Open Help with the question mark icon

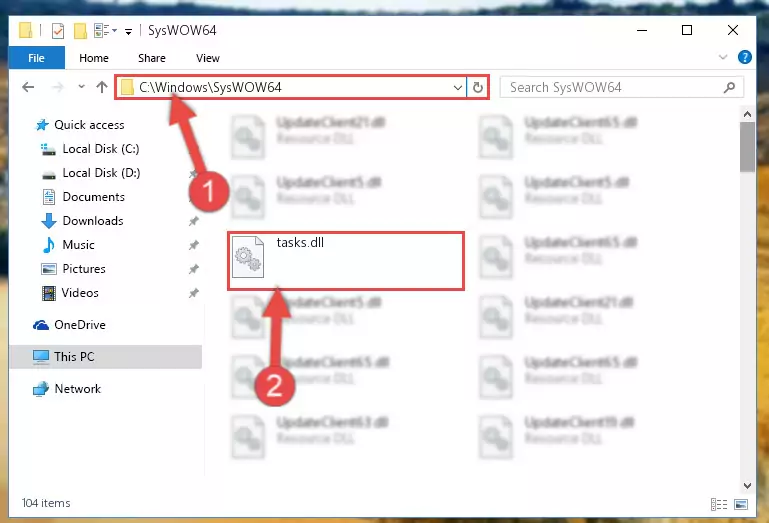coord(744,57)
